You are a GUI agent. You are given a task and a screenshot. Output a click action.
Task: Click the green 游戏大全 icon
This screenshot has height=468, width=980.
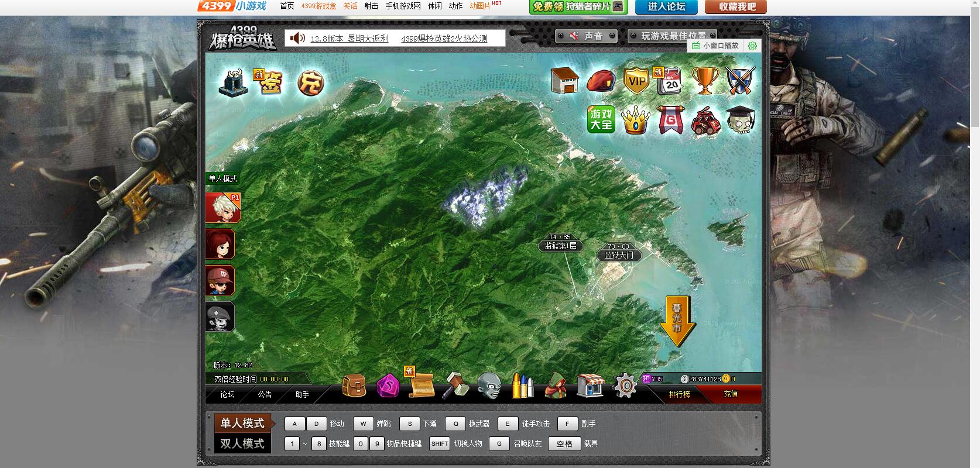pyautogui.click(x=601, y=119)
